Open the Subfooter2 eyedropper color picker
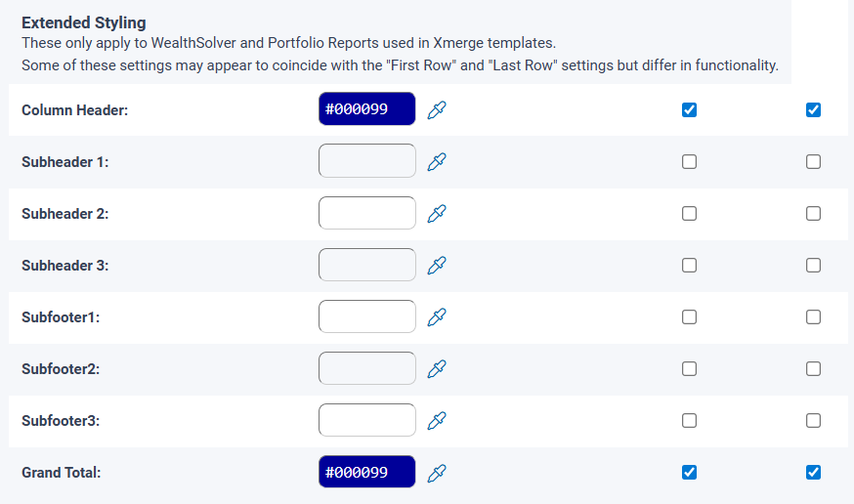Image resolution: width=854 pixels, height=504 pixels. [x=437, y=368]
